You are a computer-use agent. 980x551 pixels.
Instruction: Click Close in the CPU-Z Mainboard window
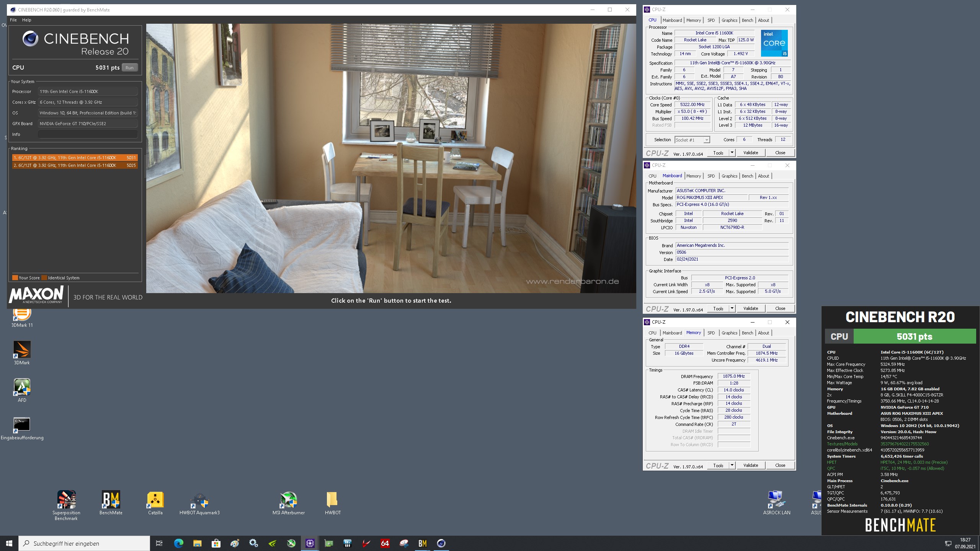(x=780, y=308)
